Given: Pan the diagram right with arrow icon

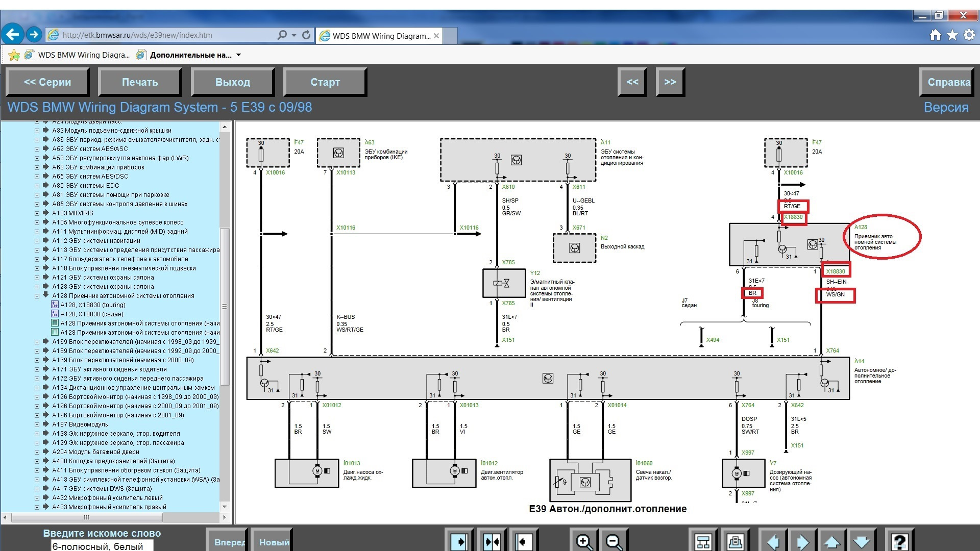Looking at the screenshot, I should pyautogui.click(x=802, y=541).
